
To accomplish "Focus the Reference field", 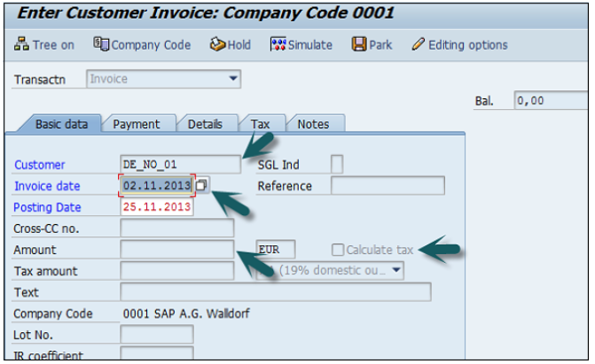I will click(387, 186).
